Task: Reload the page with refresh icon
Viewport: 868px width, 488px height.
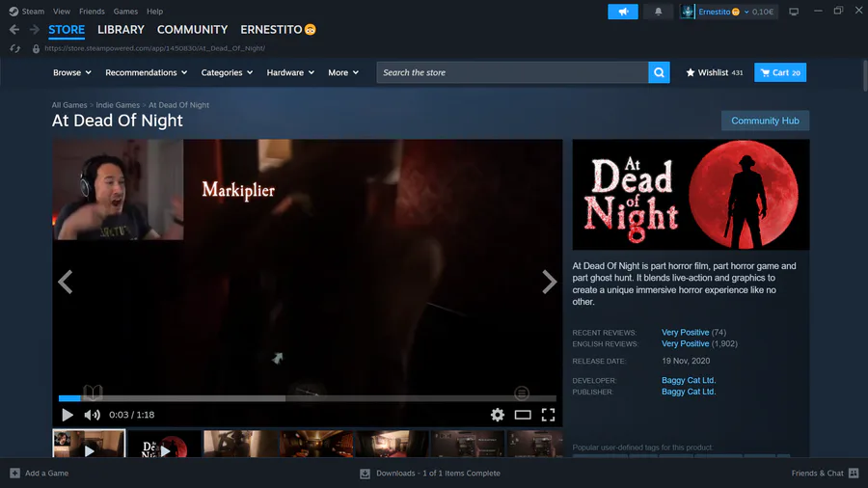Action: pyautogui.click(x=14, y=48)
